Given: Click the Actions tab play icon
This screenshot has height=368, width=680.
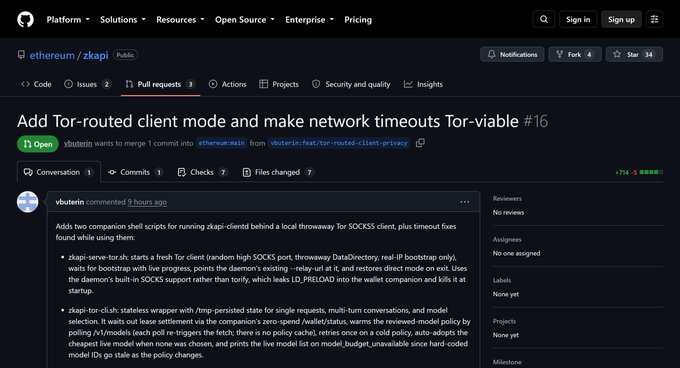Looking at the screenshot, I should click(212, 84).
